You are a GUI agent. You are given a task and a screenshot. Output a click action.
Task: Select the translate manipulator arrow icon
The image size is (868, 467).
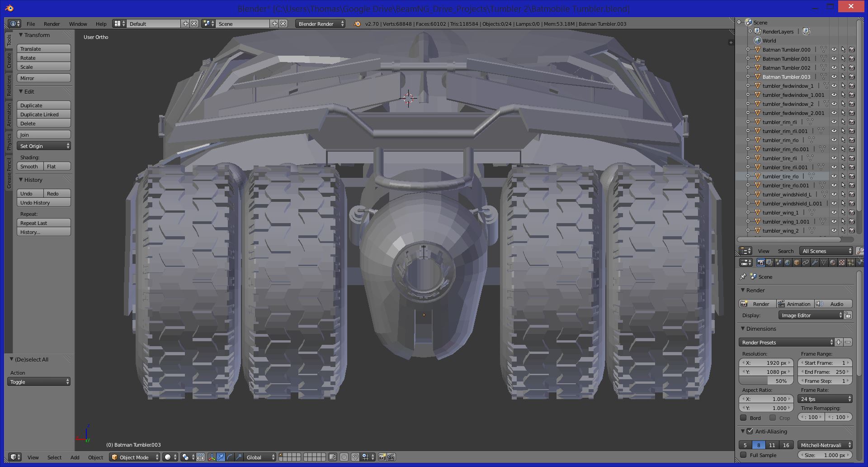[x=221, y=457]
